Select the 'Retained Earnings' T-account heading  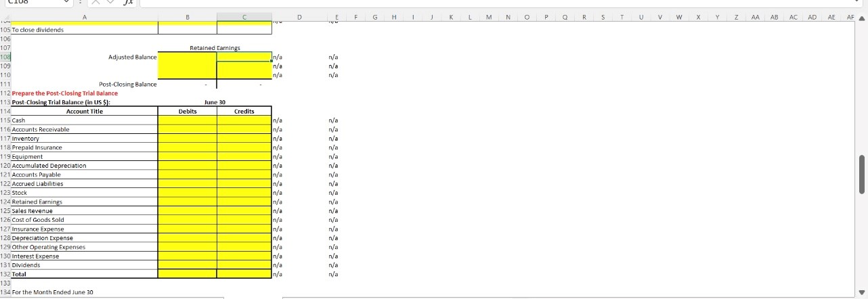pyautogui.click(x=215, y=48)
